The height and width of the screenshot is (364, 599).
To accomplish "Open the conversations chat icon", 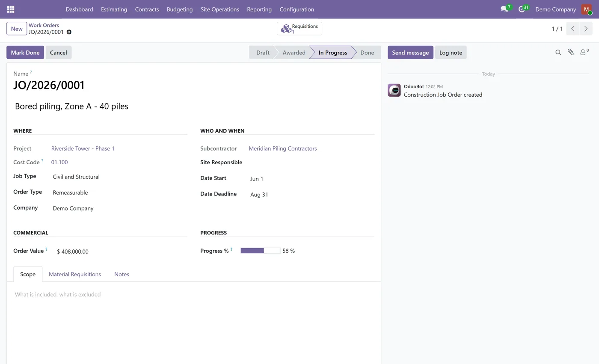I will pos(504,9).
